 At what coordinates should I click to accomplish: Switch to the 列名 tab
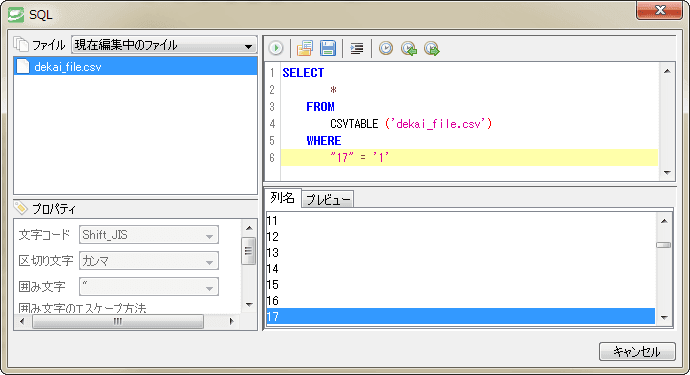click(x=282, y=198)
